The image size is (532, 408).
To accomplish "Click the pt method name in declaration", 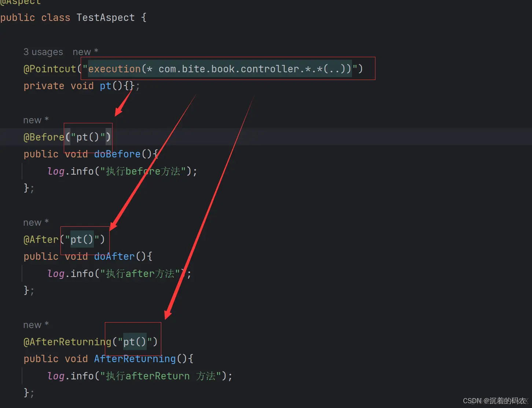I will point(106,86).
